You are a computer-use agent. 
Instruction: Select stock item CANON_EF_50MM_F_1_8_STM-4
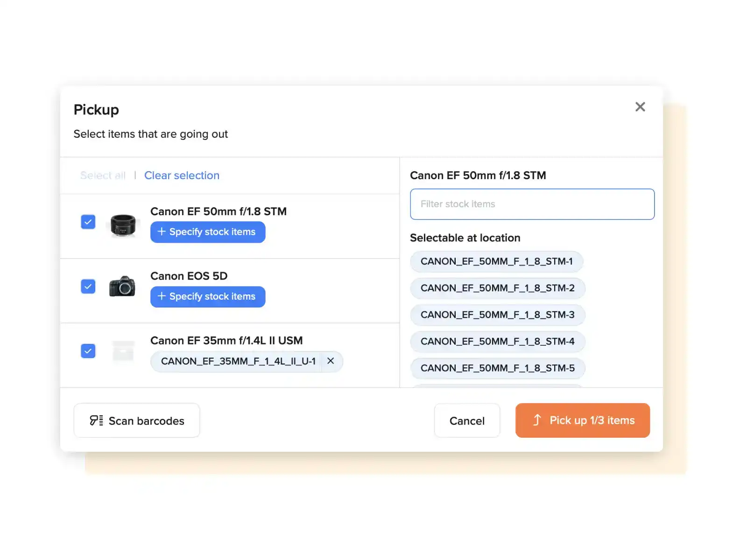click(x=497, y=342)
